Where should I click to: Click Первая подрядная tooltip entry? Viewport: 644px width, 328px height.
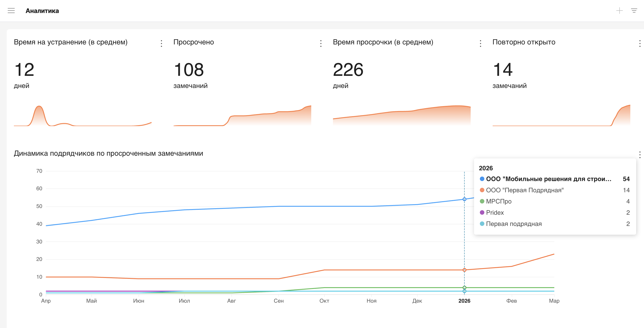point(513,224)
